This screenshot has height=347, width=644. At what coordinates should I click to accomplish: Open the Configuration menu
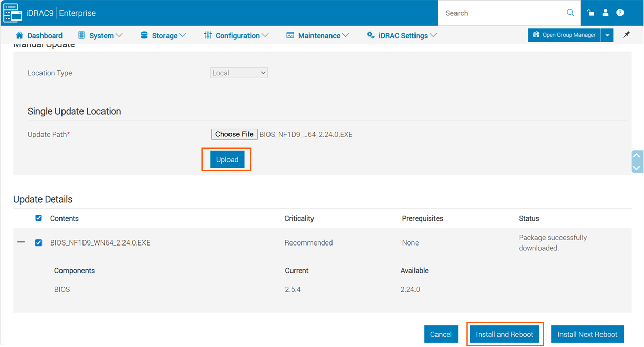pos(236,35)
